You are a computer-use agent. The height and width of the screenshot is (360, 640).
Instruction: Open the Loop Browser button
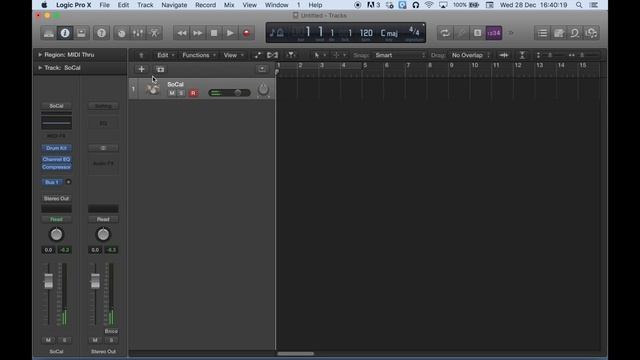[x=575, y=33]
